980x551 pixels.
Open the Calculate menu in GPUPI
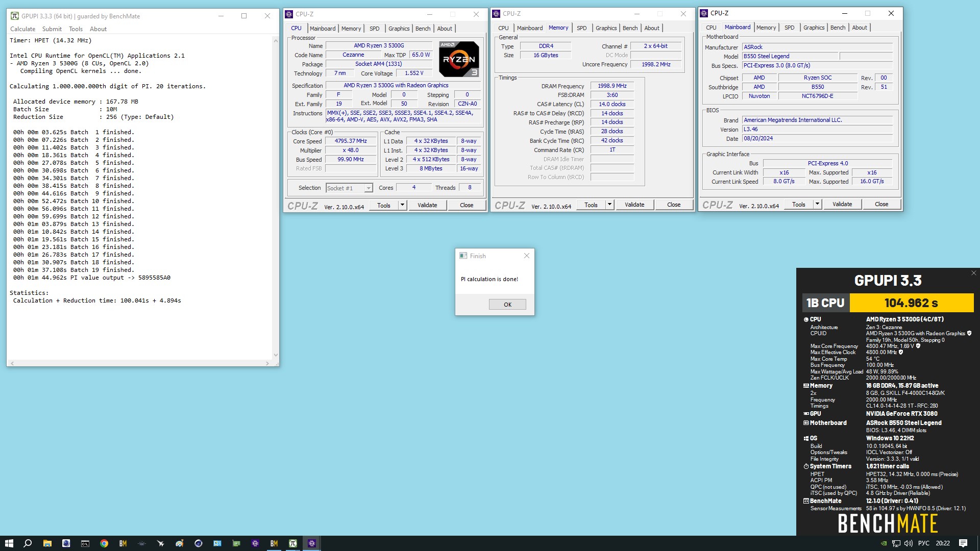pos(23,29)
